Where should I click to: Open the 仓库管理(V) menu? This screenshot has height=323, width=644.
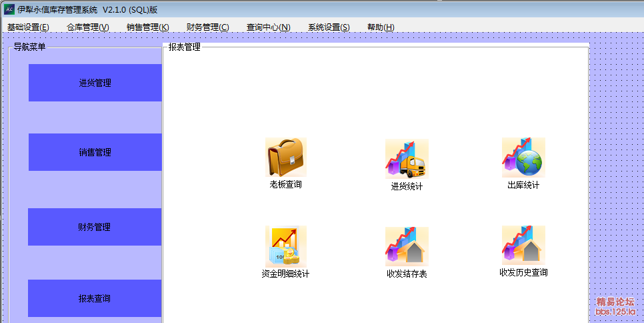(88, 27)
